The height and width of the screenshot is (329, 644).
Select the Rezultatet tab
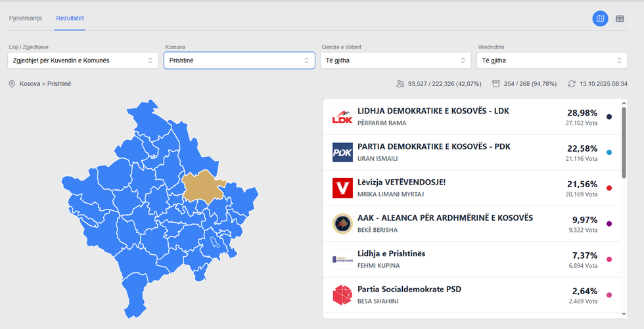(x=70, y=18)
